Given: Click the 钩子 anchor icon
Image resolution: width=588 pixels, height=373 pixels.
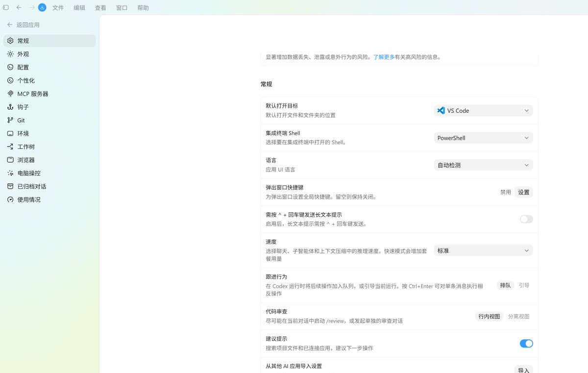Looking at the screenshot, I should (x=10, y=107).
